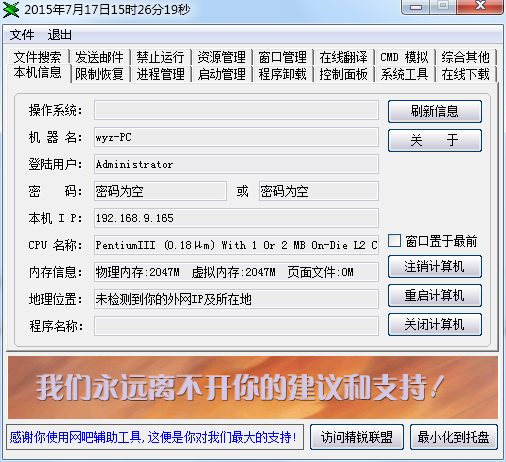Click the CPU 名称 text field
This screenshot has height=462, width=506.
236,245
